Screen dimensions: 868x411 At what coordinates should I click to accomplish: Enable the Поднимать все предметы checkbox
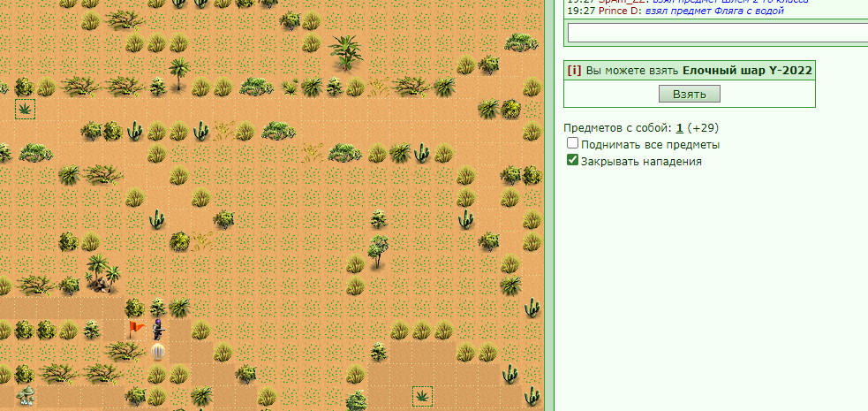coord(573,144)
